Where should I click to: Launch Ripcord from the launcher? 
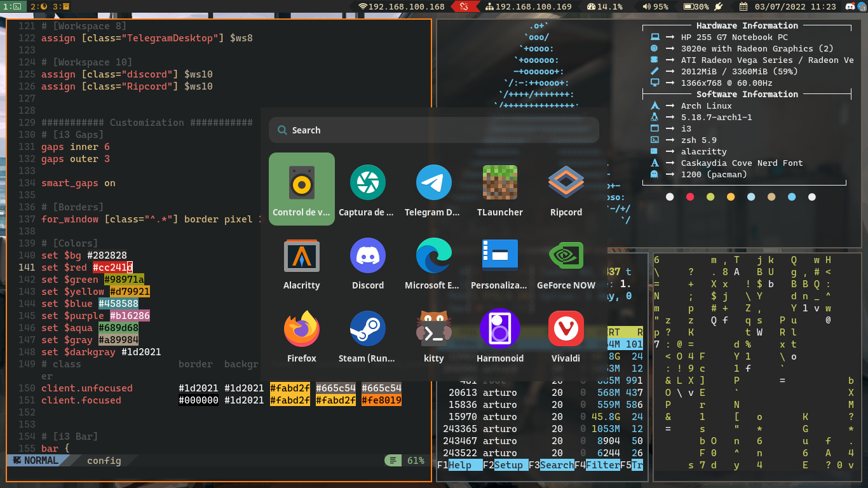point(566,189)
